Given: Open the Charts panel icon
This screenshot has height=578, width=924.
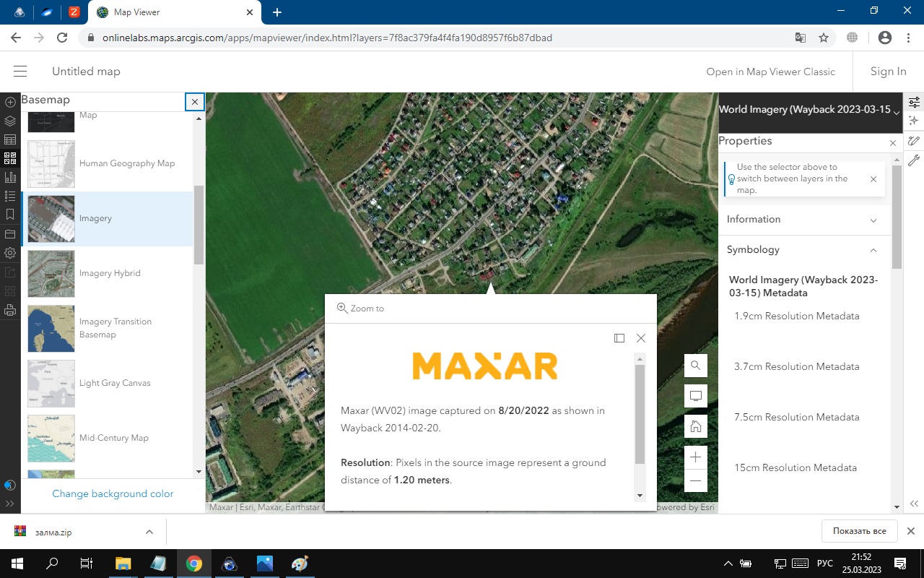Looking at the screenshot, I should [10, 177].
